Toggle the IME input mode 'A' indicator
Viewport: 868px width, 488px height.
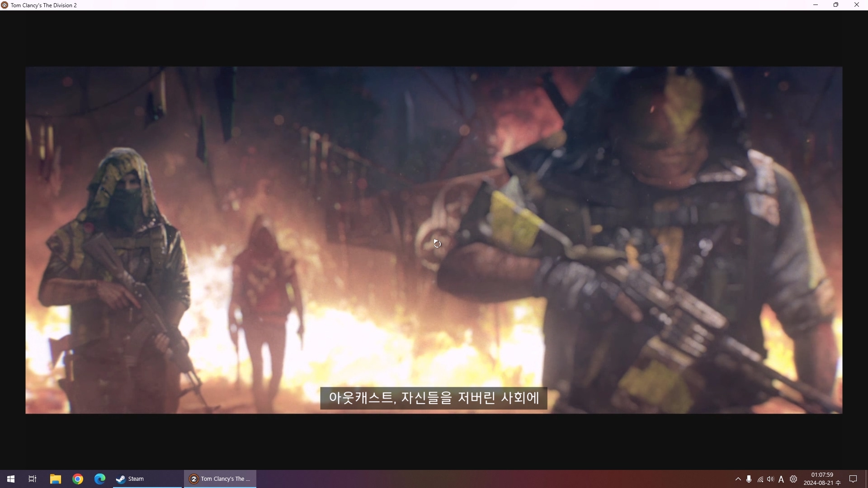tap(781, 479)
